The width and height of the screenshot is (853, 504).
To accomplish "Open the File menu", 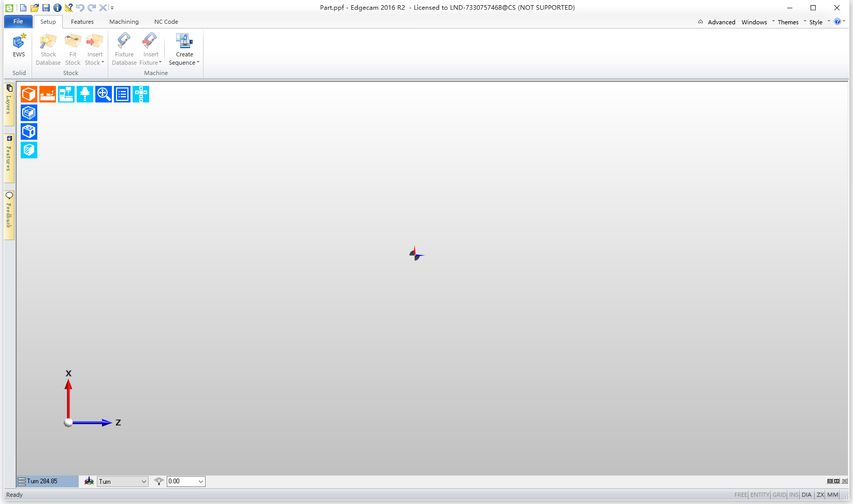I will click(x=18, y=21).
